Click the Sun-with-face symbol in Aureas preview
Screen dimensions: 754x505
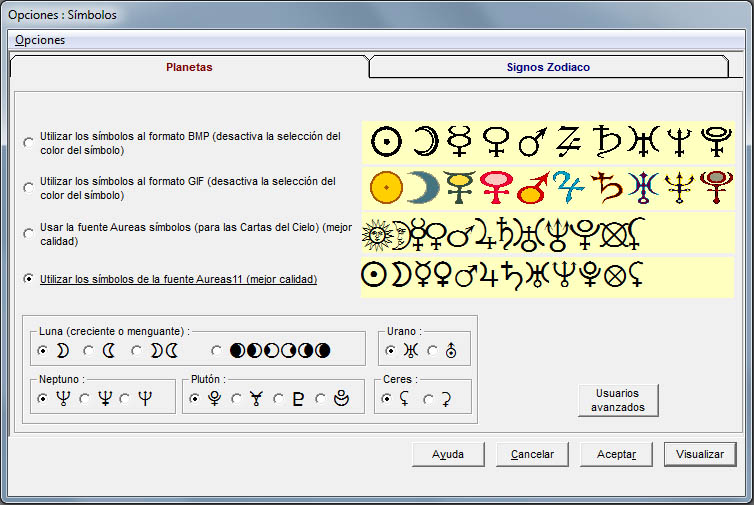[376, 234]
